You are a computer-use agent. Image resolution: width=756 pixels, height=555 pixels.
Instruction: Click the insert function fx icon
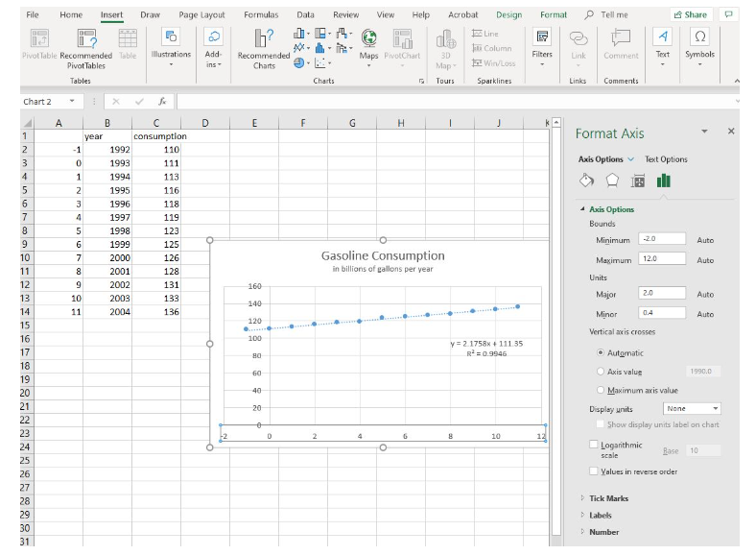point(162,102)
